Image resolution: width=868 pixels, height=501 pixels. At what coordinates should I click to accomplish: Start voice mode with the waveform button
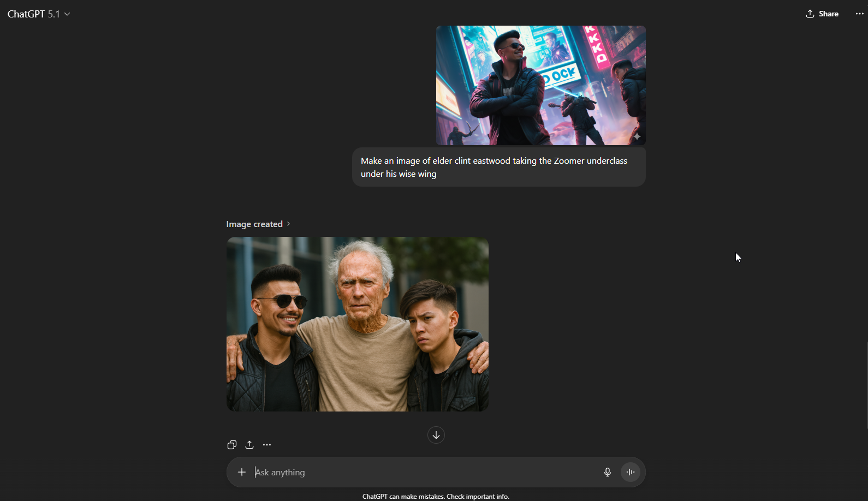coord(631,472)
